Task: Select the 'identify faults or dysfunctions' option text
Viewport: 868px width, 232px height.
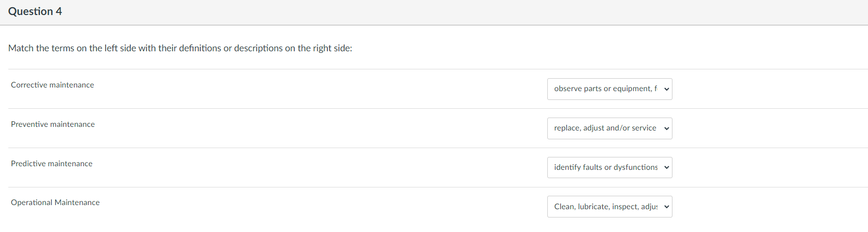Action: [x=605, y=168]
